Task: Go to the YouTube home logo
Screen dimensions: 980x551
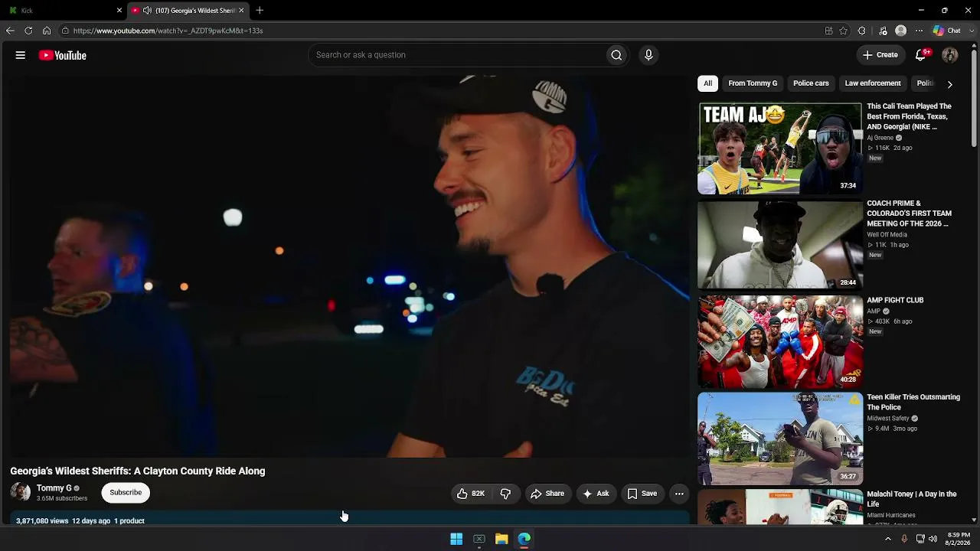Action: click(x=63, y=55)
